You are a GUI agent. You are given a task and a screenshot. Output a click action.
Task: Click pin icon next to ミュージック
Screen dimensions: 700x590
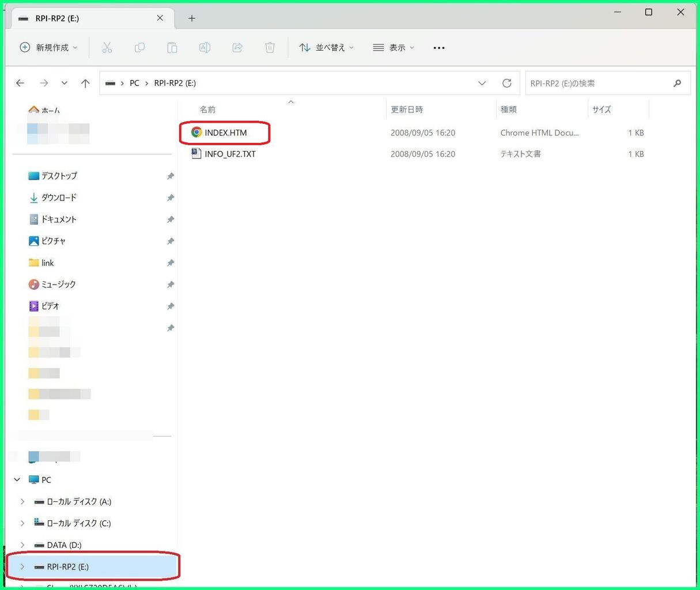click(x=171, y=285)
